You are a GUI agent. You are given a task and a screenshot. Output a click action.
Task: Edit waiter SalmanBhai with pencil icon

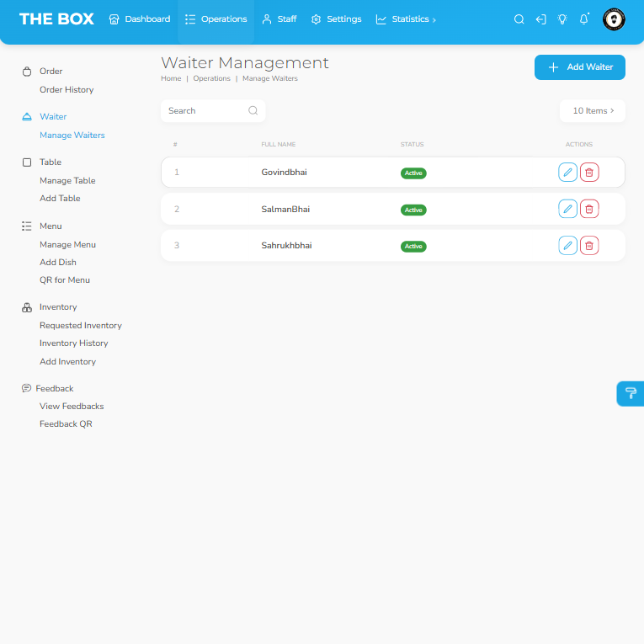[568, 209]
